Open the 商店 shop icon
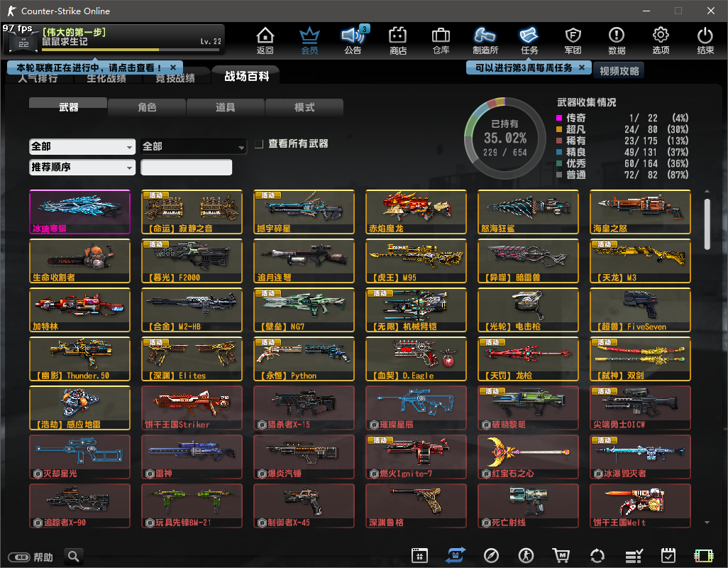The height and width of the screenshot is (568, 728). (x=397, y=41)
